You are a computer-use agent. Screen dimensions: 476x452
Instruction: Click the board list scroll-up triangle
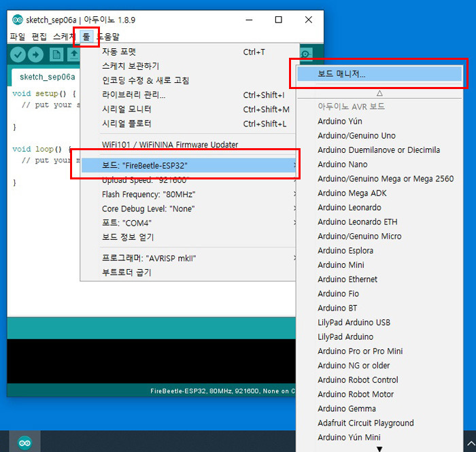tap(379, 93)
